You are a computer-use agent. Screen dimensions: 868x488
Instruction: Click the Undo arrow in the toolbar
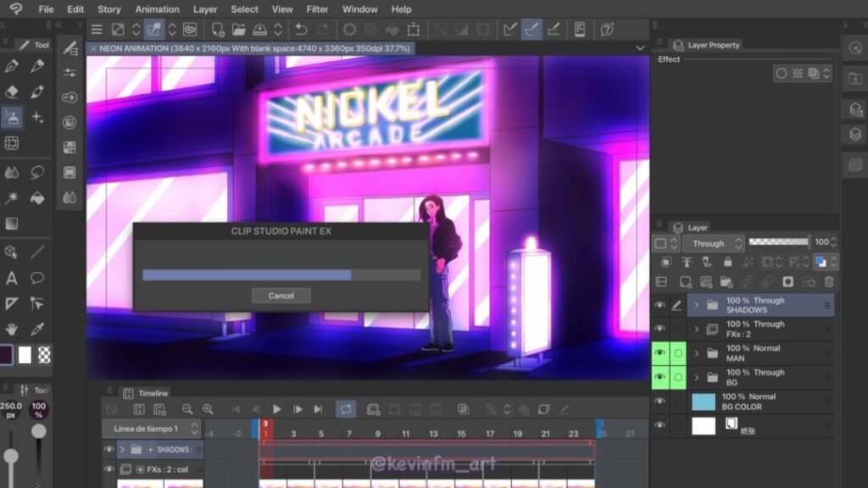(x=302, y=30)
